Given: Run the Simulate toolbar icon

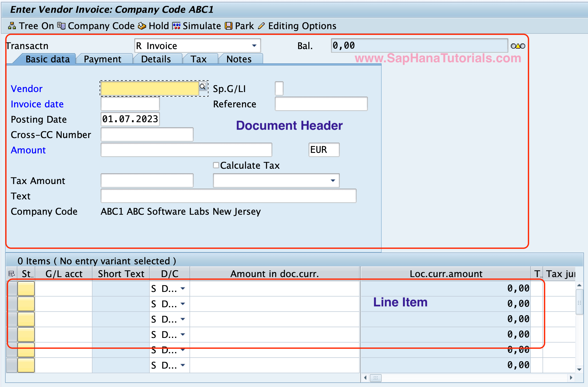Looking at the screenshot, I should (176, 26).
